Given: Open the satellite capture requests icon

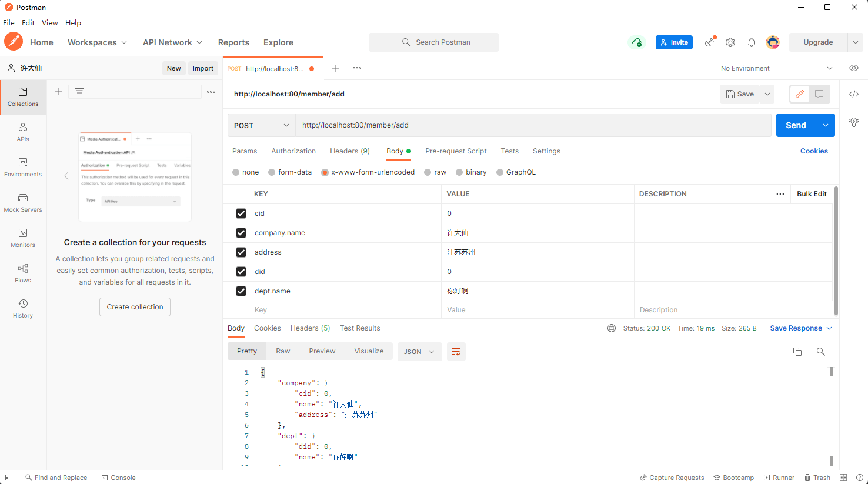Looking at the screenshot, I should (x=710, y=42).
